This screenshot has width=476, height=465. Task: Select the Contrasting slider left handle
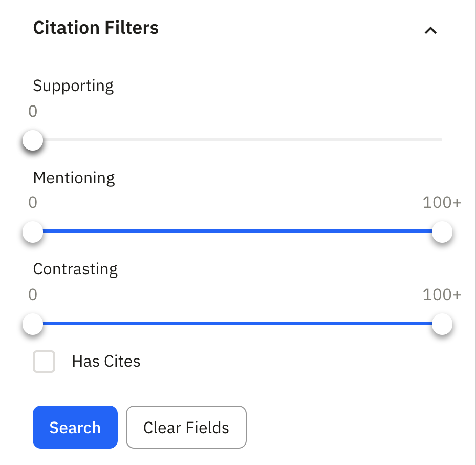point(32,324)
